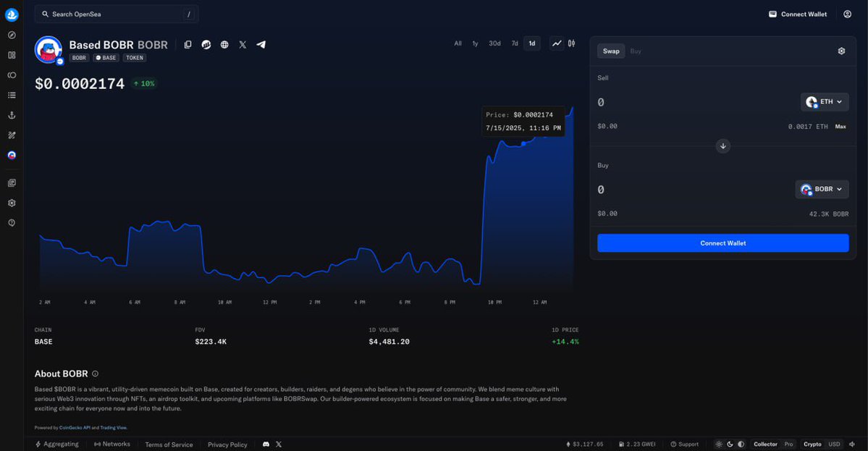Viewport: 868px width, 451px height.
Task: Select the 30d time range
Action: tap(494, 43)
